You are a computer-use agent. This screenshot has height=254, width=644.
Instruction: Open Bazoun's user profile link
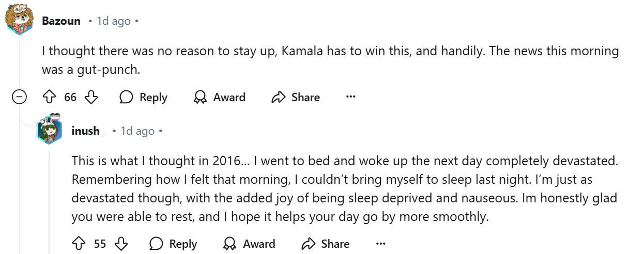61,21
